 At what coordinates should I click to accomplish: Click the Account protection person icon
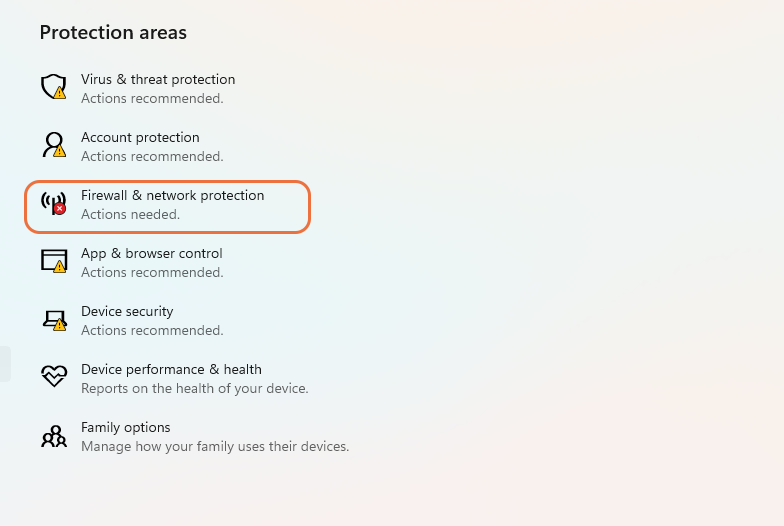click(53, 145)
